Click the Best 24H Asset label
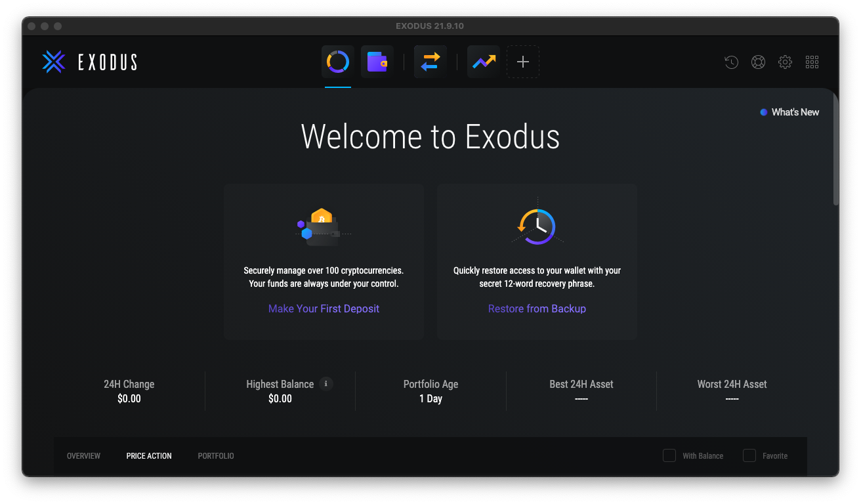Viewport: 861px width, 504px height. [581, 384]
